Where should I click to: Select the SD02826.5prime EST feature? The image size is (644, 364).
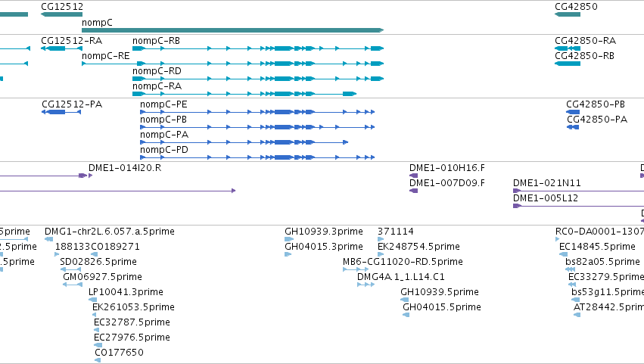70,269
